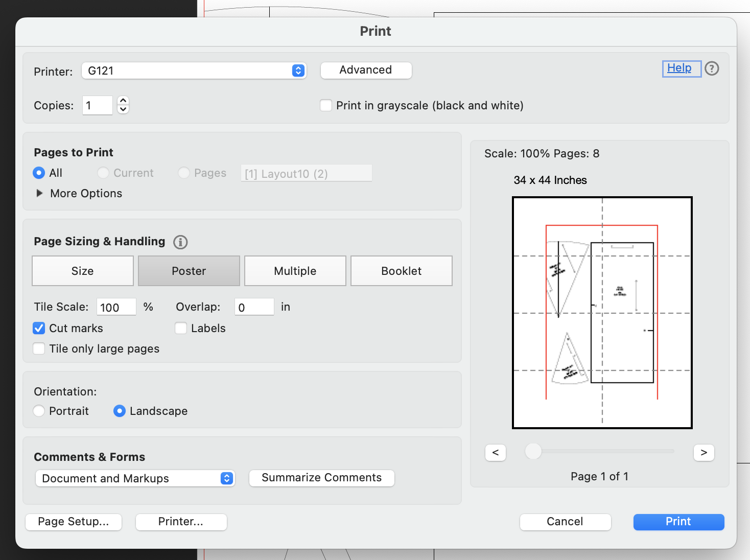Expand More Options in Pages to Print
This screenshot has height=560, width=750.
coord(40,193)
